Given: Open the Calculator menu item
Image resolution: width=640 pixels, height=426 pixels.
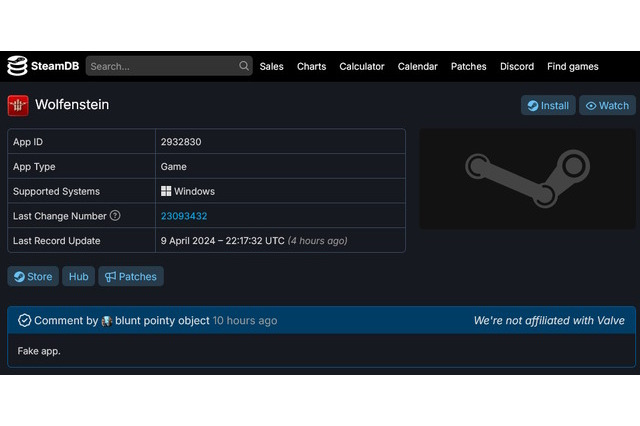Looking at the screenshot, I should click(362, 67).
